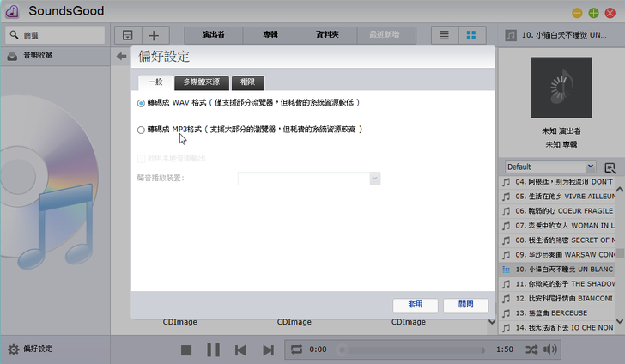Click playlist scrollbar down arrow
This screenshot has width=625, height=364.
coord(620,320)
